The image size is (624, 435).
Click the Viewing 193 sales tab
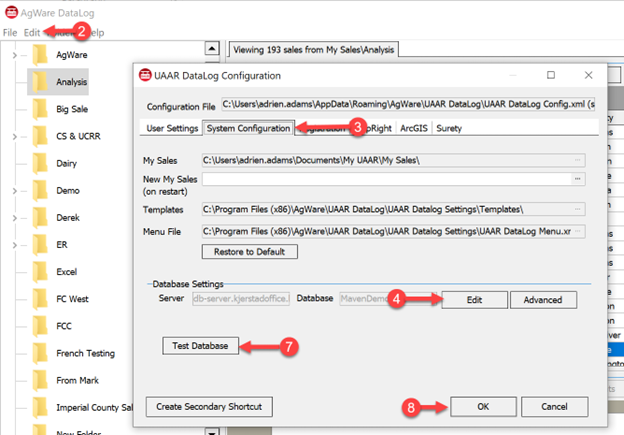314,50
